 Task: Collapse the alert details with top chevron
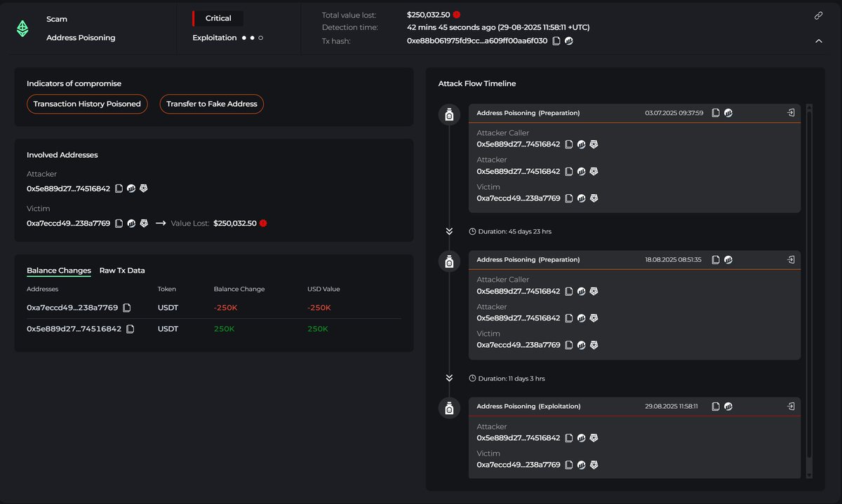[818, 41]
